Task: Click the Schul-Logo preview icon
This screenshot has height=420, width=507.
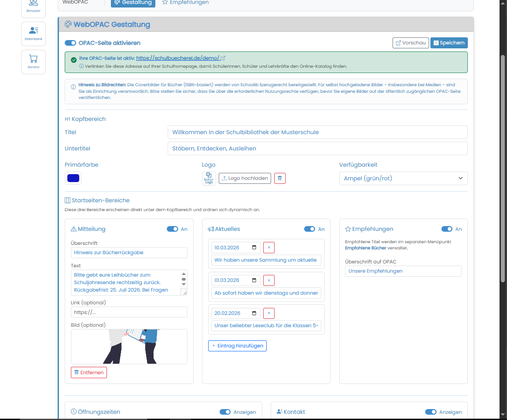Action: point(209,178)
